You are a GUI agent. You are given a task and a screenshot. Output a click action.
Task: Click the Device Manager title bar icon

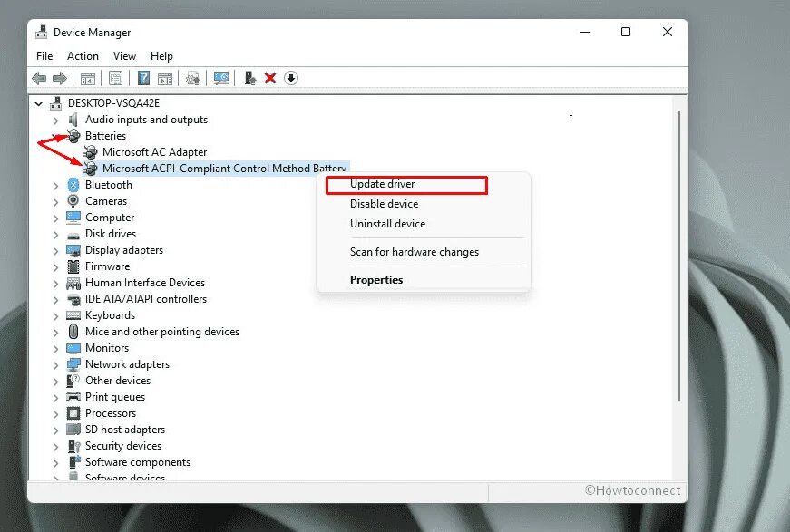pyautogui.click(x=42, y=33)
